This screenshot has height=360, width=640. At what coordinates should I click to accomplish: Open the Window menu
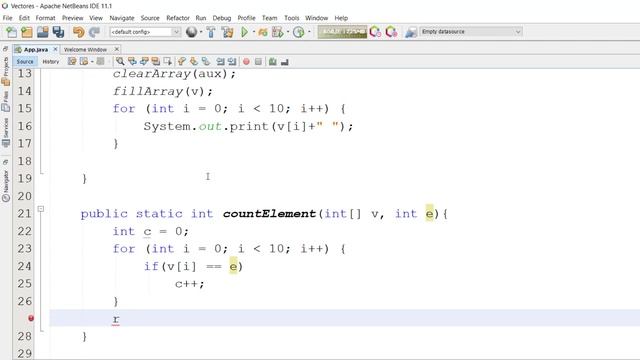[316, 18]
